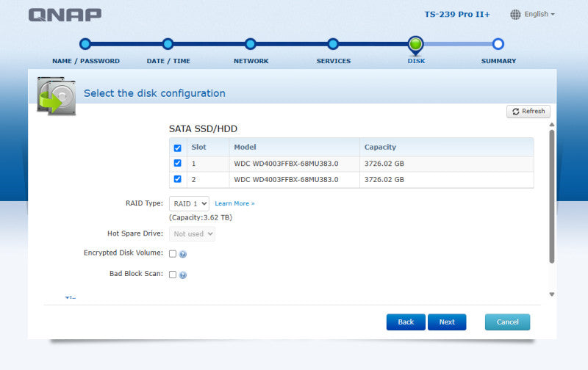Go to the SERVICES step label
588x370 pixels.
pyautogui.click(x=334, y=61)
